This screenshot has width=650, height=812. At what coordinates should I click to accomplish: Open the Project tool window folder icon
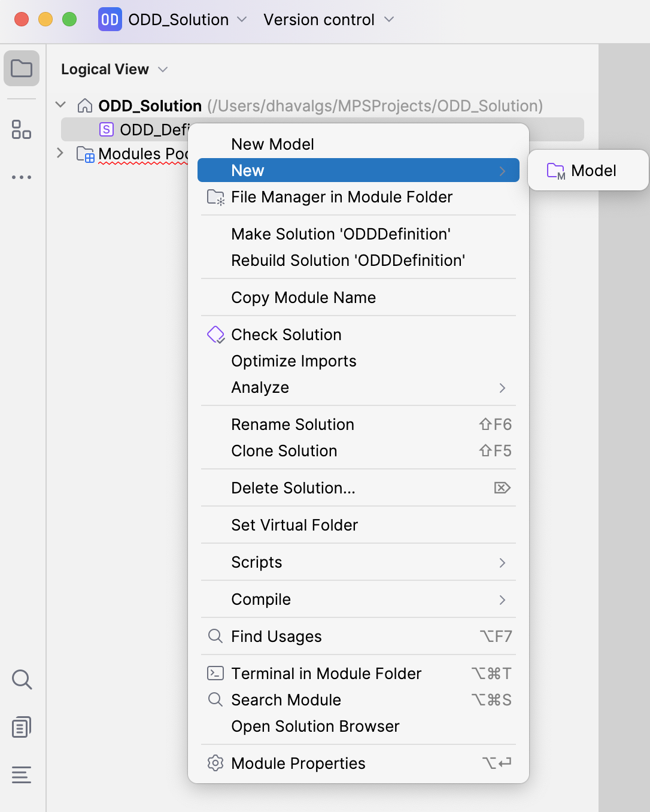tap(22, 68)
